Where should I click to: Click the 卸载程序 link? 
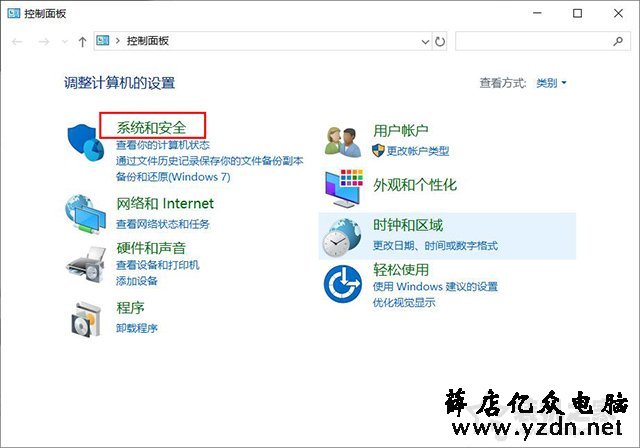(x=137, y=328)
